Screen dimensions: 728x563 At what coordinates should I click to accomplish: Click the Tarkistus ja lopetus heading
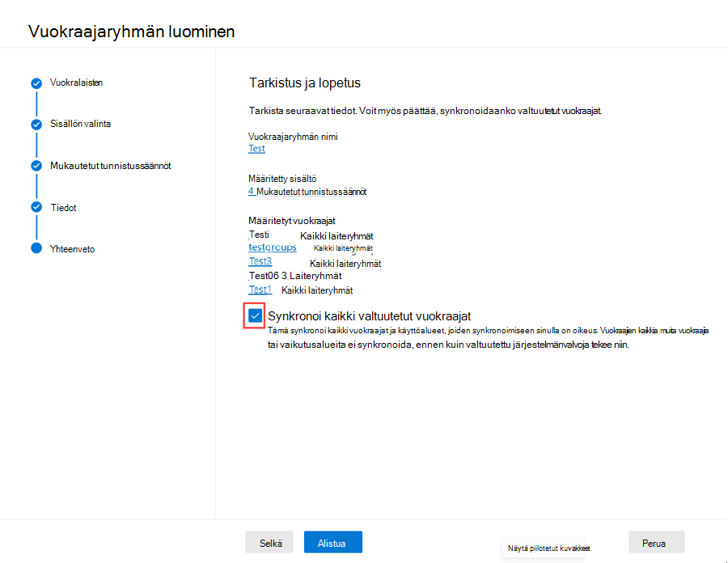tap(305, 83)
